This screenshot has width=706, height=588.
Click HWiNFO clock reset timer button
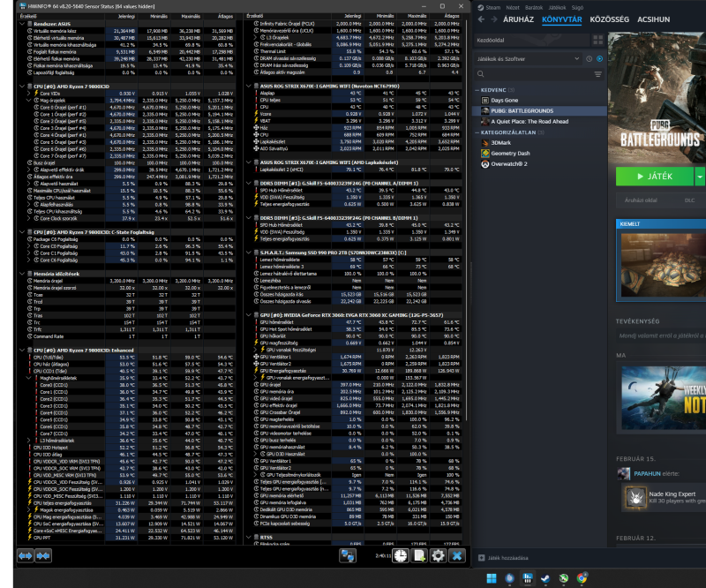point(401,555)
